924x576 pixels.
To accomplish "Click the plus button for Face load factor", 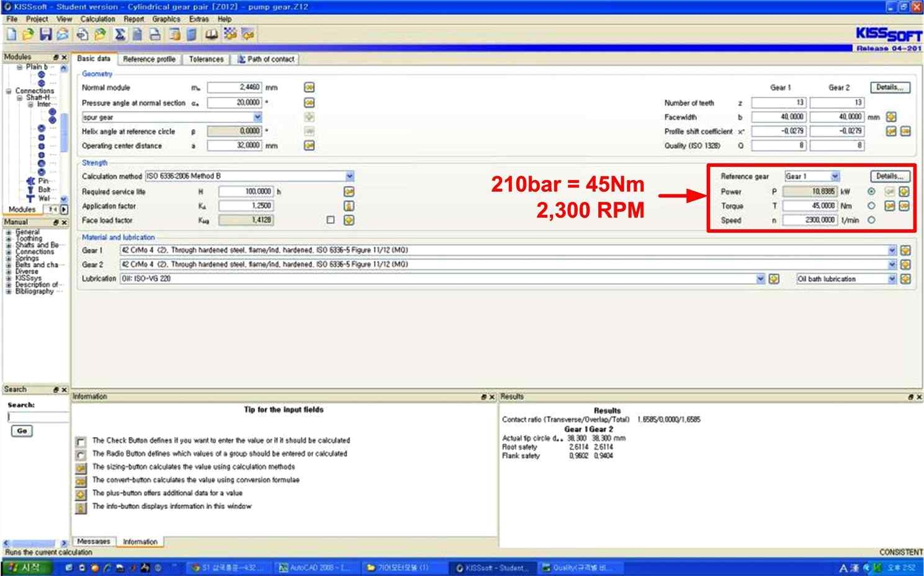I will click(x=349, y=220).
